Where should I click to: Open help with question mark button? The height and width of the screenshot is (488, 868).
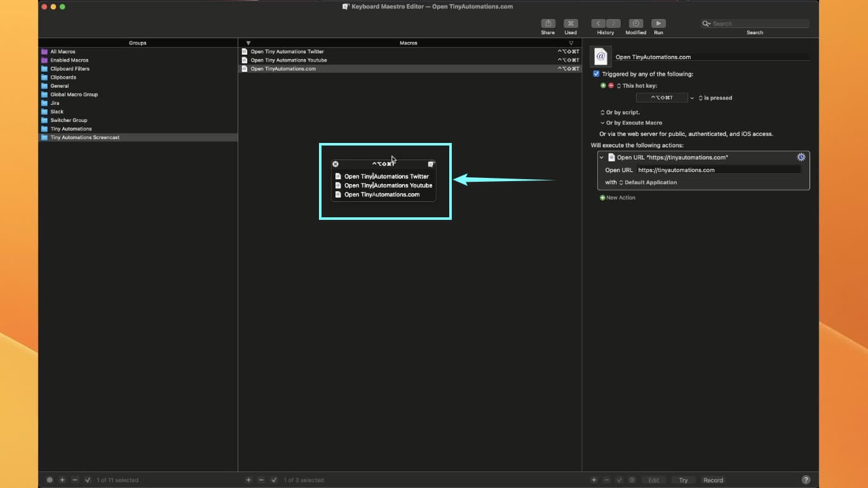point(806,480)
